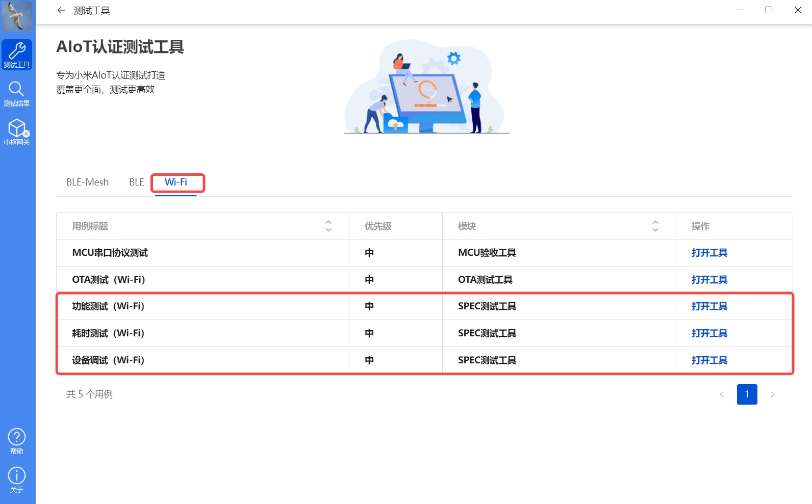The width and height of the screenshot is (812, 504).
Task: Click the back arrow next to 测试工具
Action: [61, 10]
